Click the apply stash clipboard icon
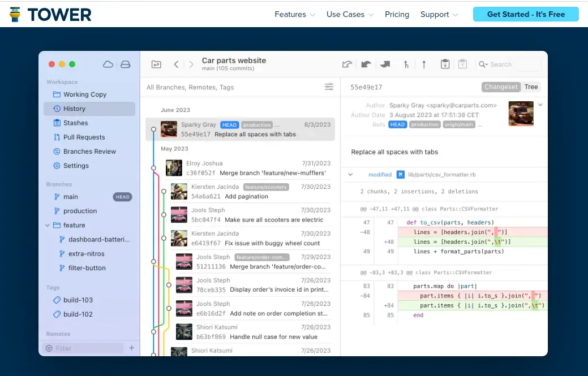The width and height of the screenshot is (588, 376). click(x=462, y=64)
